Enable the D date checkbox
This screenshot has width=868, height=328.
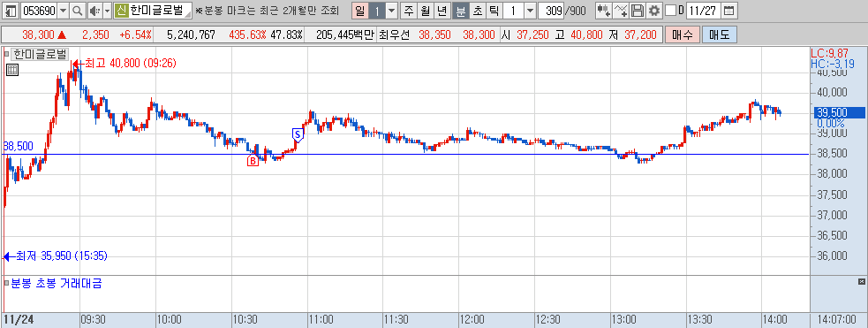tap(670, 10)
